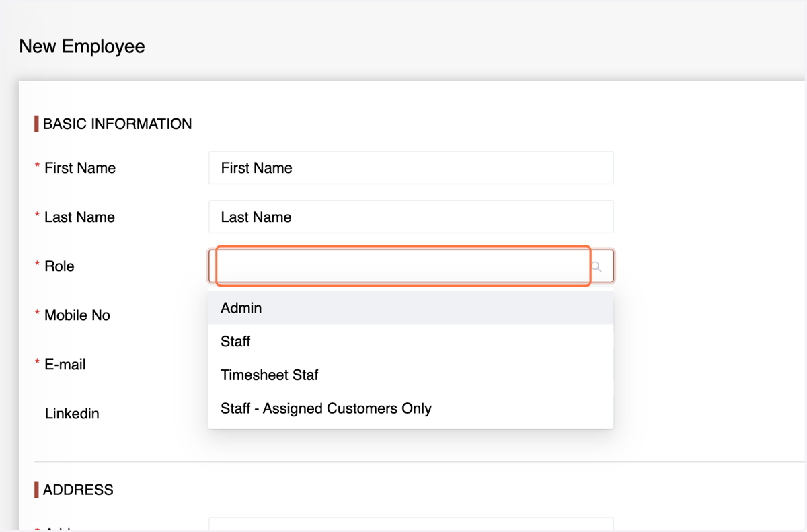
Task: Click the E-mail label
Action: pyautogui.click(x=65, y=365)
